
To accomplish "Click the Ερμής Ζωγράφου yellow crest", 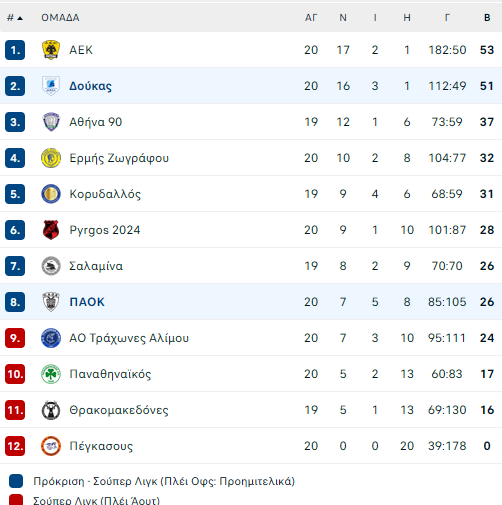I will coord(51,158).
